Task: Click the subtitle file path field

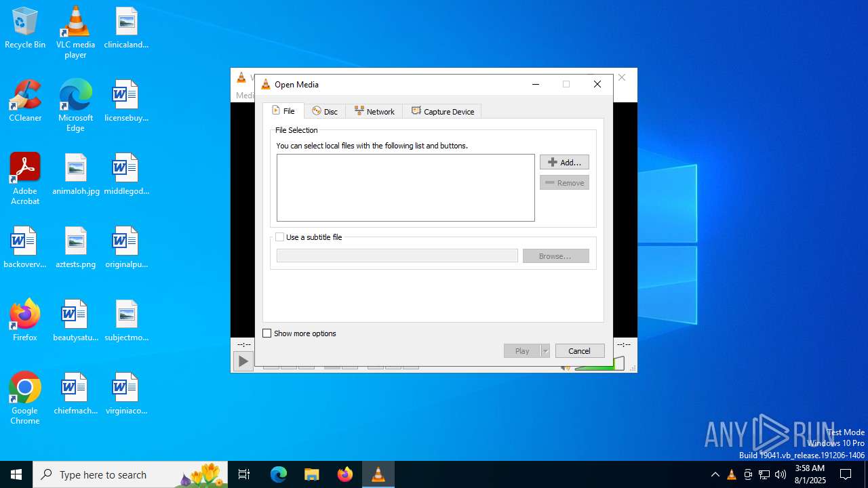Action: tap(397, 256)
